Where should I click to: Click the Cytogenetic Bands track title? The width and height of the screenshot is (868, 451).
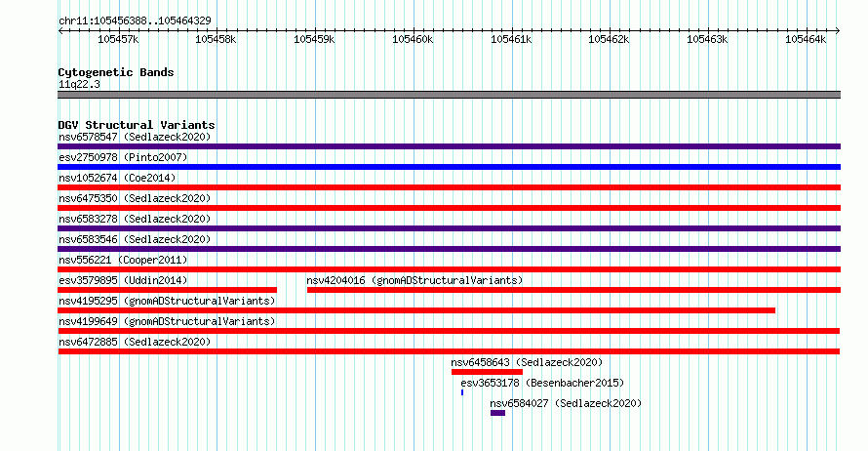pyautogui.click(x=116, y=72)
